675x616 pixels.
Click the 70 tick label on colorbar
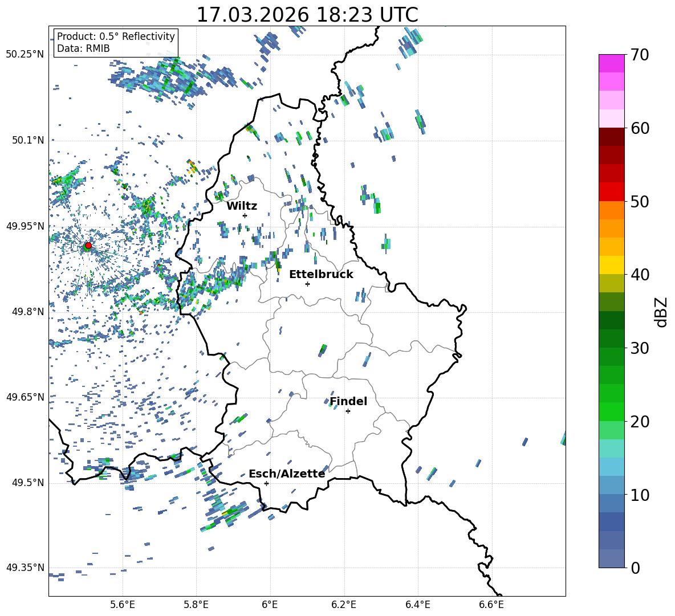[640, 55]
